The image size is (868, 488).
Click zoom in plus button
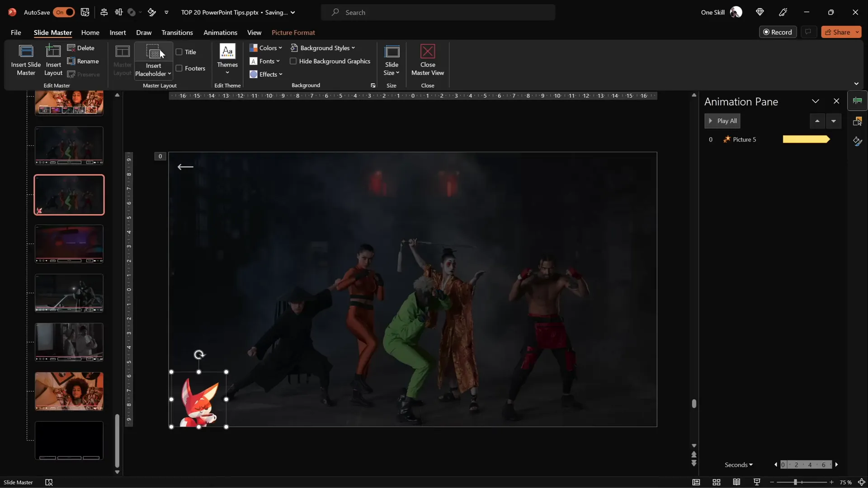pyautogui.click(x=831, y=483)
